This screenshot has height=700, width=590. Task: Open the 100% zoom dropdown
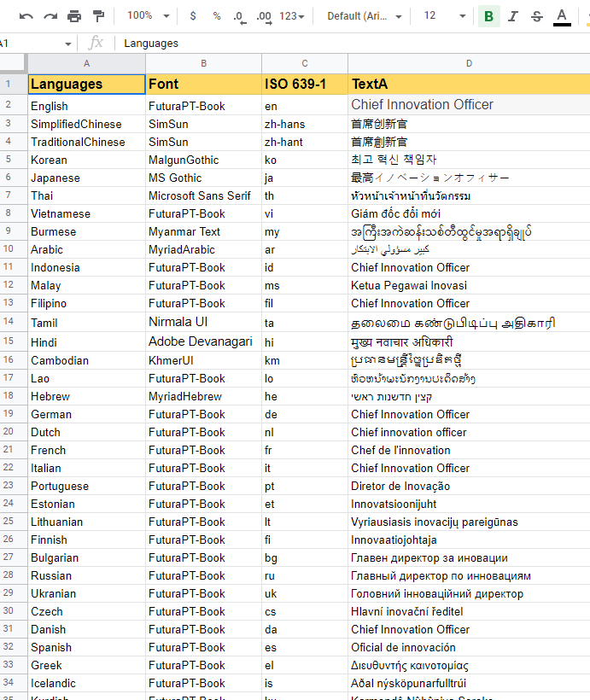pos(148,16)
